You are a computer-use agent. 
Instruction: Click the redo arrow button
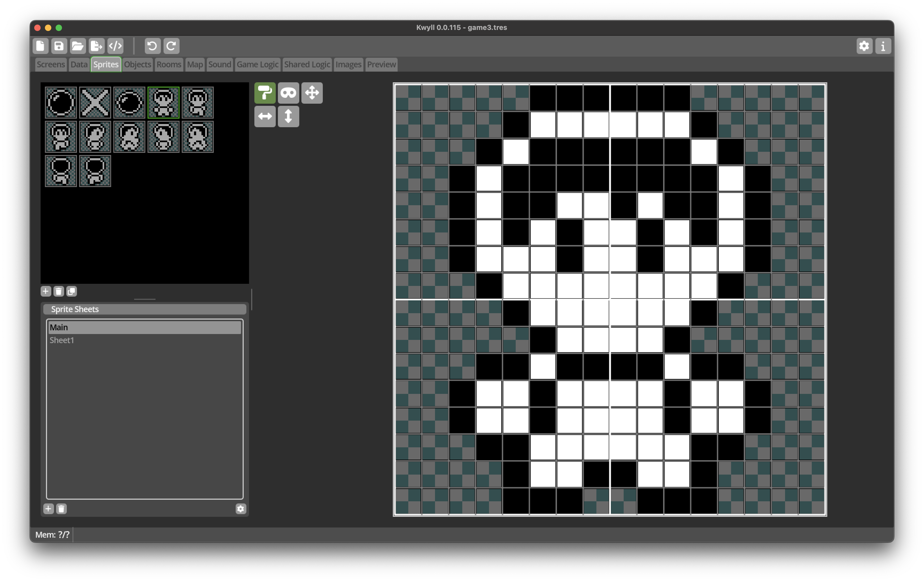[x=171, y=46]
